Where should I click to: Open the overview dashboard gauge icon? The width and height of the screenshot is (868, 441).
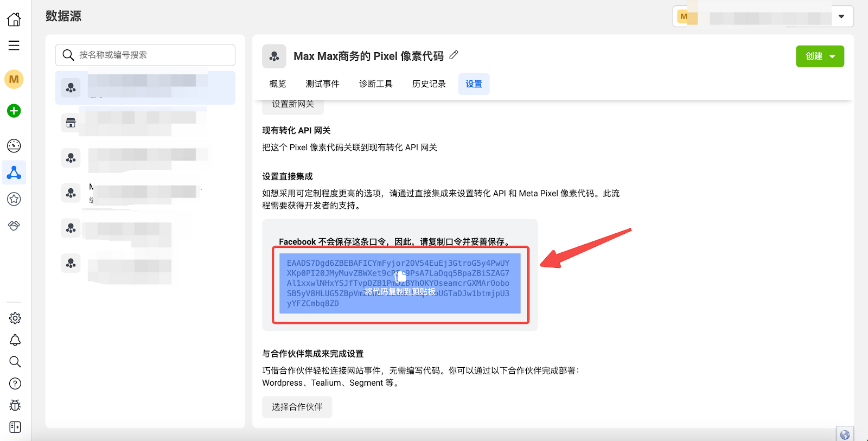[x=14, y=145]
